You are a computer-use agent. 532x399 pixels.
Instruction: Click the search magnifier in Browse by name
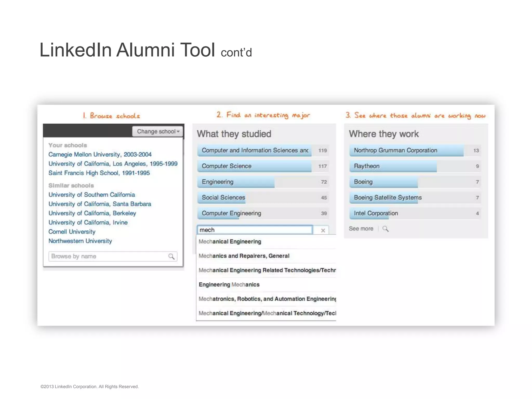171,257
